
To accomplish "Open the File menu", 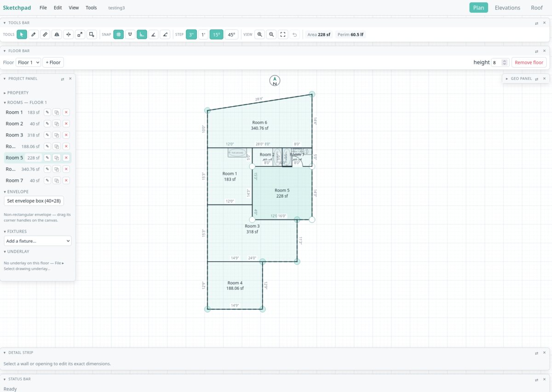I will coord(43,8).
